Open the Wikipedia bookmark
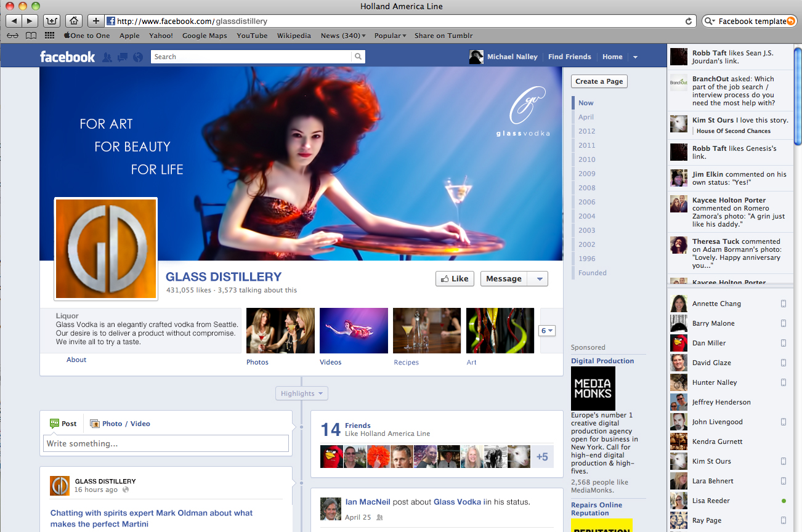Image resolution: width=802 pixels, height=532 pixels. (294, 36)
